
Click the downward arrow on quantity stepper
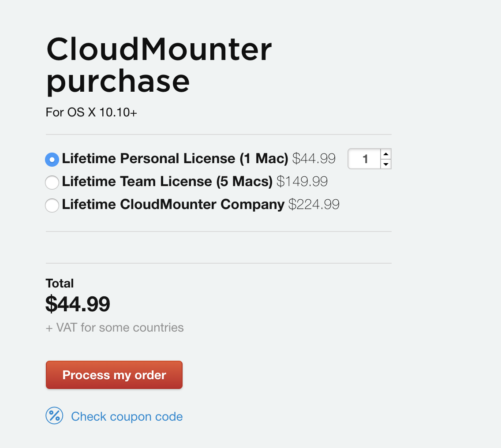coord(386,164)
